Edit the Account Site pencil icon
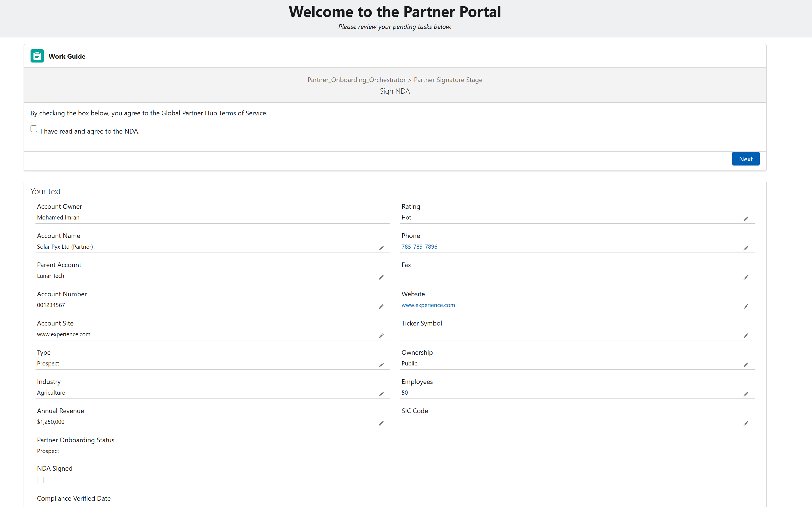This screenshot has width=812, height=507. pyautogui.click(x=381, y=336)
